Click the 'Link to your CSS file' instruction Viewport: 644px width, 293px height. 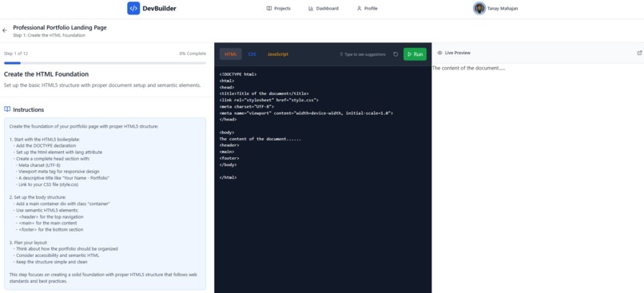(x=49, y=184)
